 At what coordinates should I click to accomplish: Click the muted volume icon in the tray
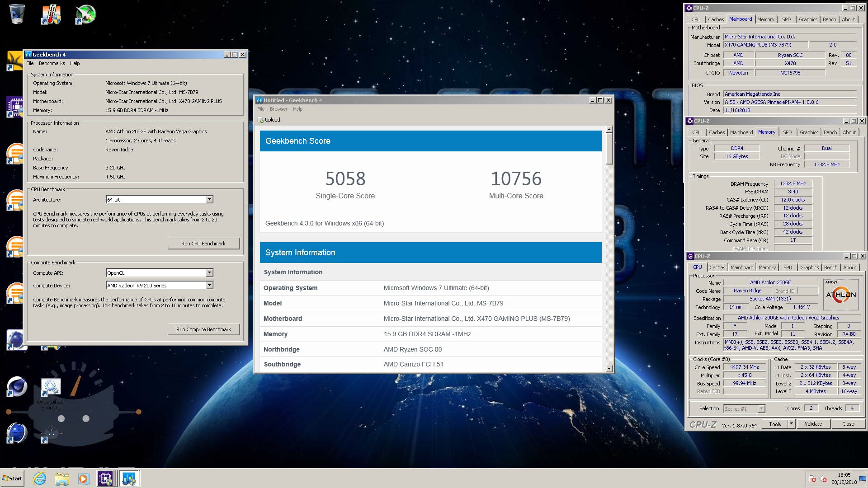[823, 479]
